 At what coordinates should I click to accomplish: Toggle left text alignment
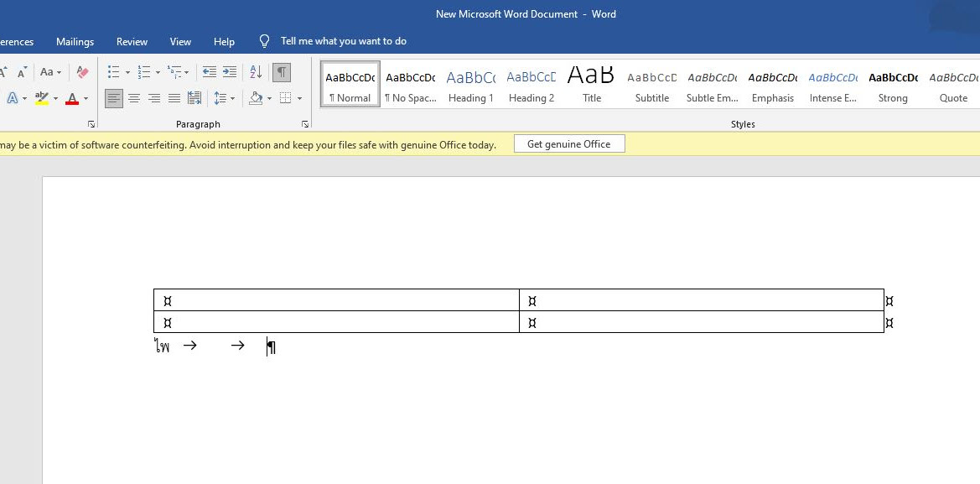114,98
